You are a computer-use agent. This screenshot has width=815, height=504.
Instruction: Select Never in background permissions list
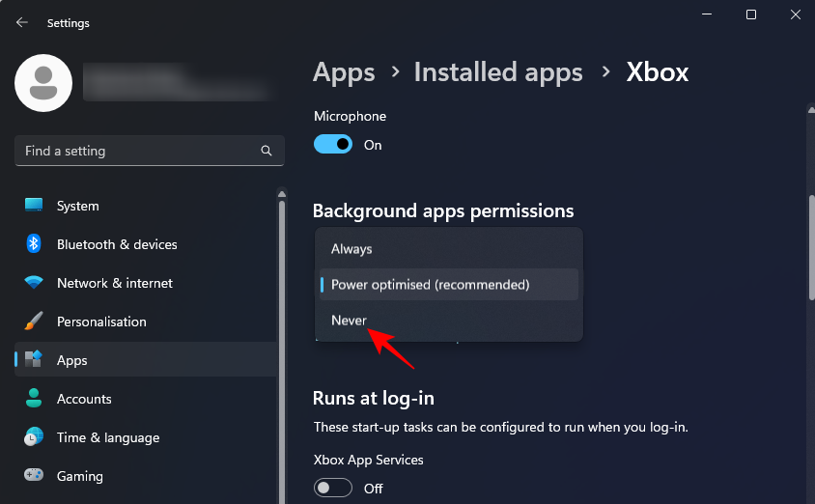click(x=449, y=320)
